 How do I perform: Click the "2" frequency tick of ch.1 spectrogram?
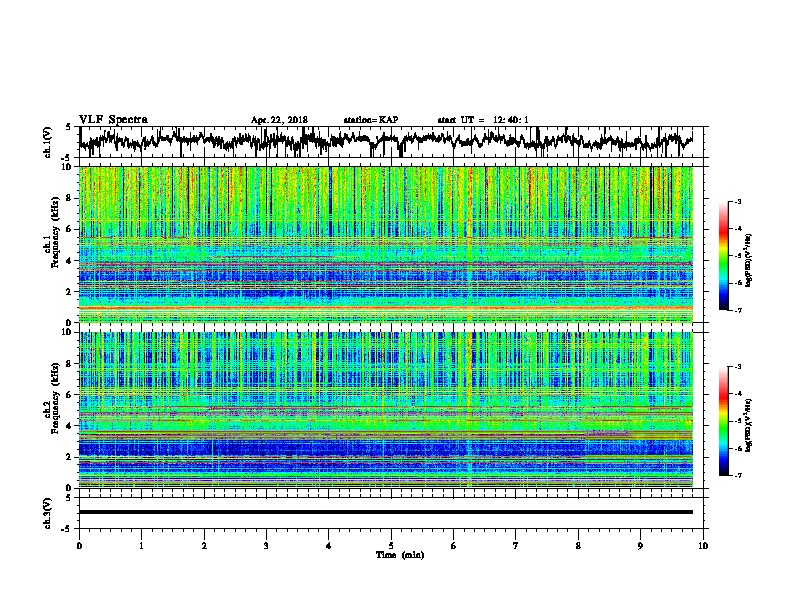69,291
